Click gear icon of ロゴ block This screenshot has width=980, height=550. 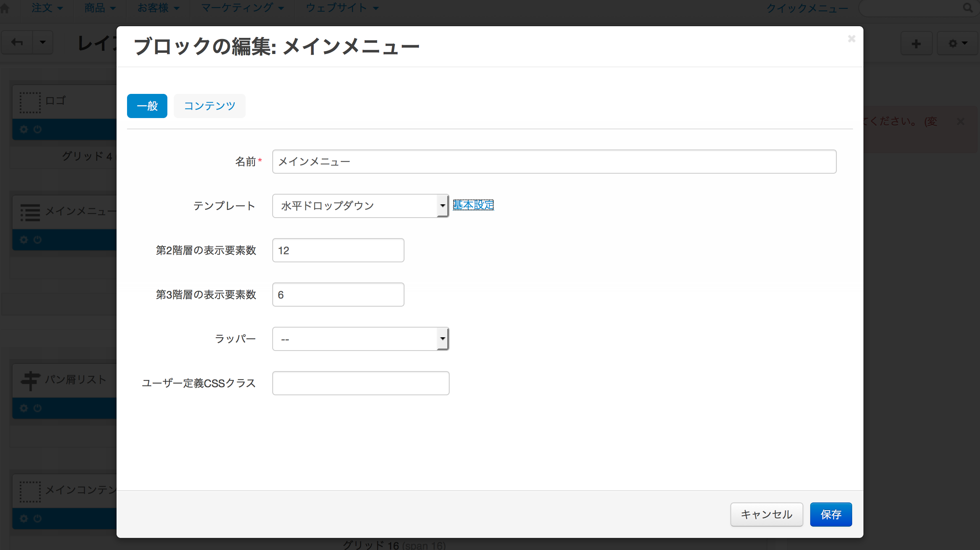[x=24, y=129]
